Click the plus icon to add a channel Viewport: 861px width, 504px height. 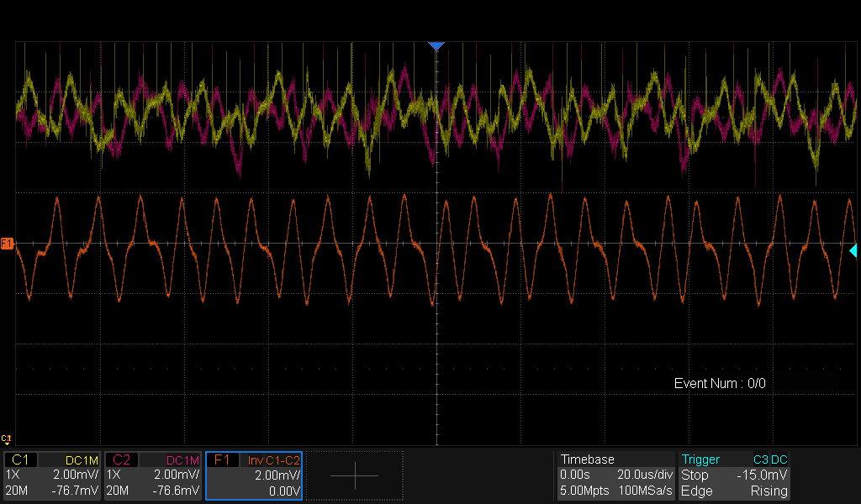(x=354, y=475)
